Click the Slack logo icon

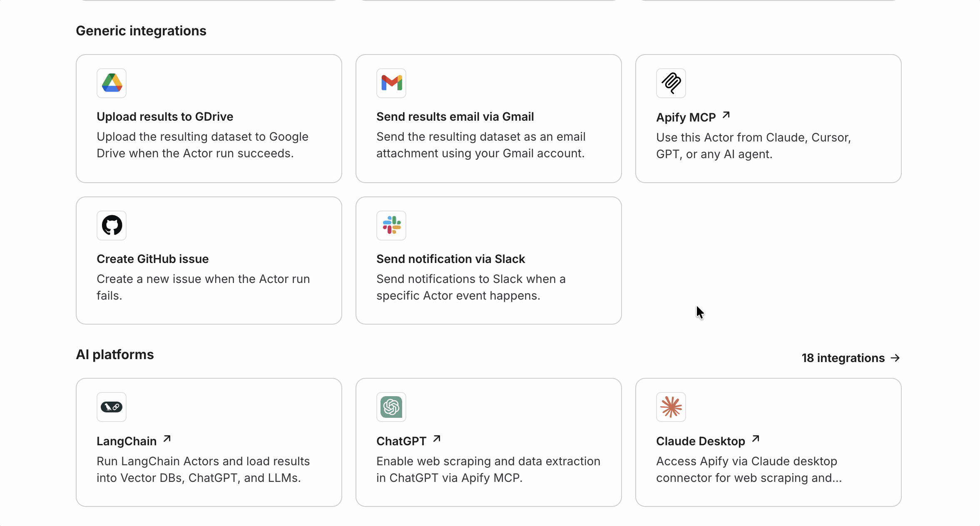(x=391, y=226)
